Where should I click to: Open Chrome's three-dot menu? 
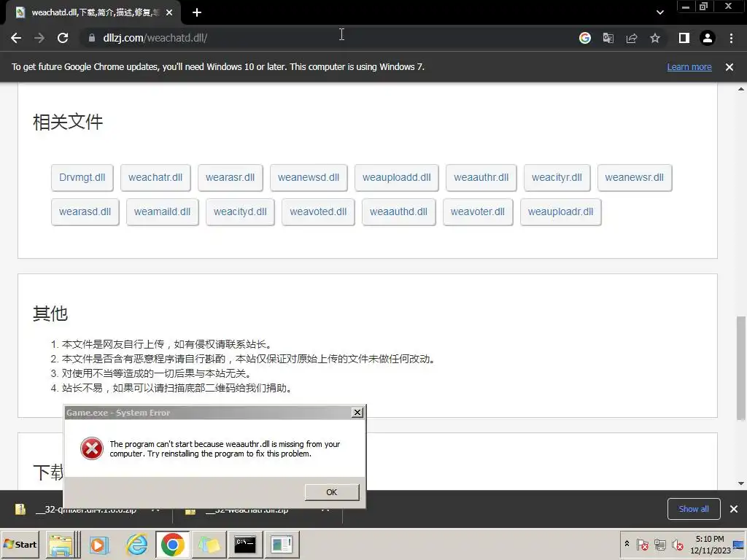[731, 38]
